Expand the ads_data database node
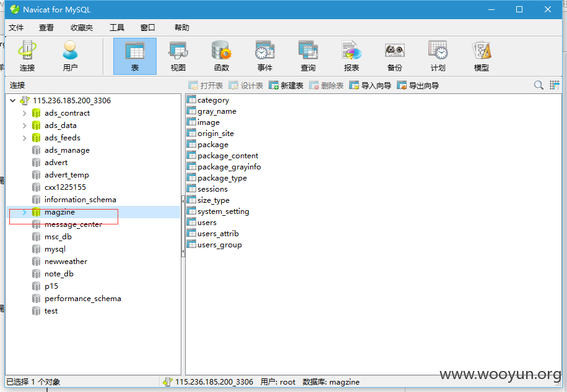 pos(25,126)
